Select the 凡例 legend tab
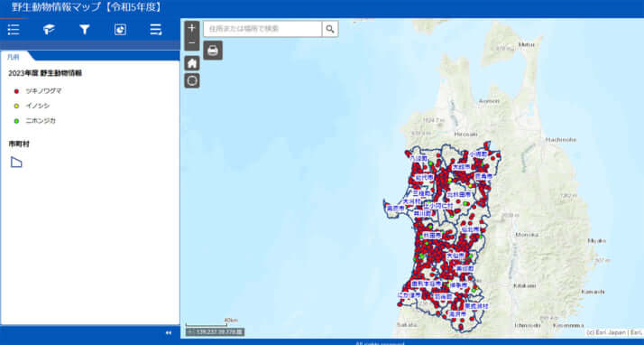 click(14, 57)
